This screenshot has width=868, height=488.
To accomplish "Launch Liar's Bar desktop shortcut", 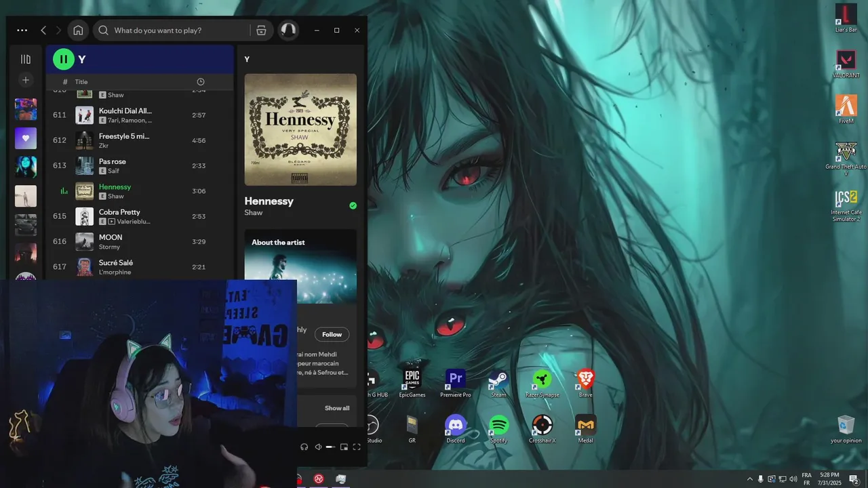I will [846, 18].
